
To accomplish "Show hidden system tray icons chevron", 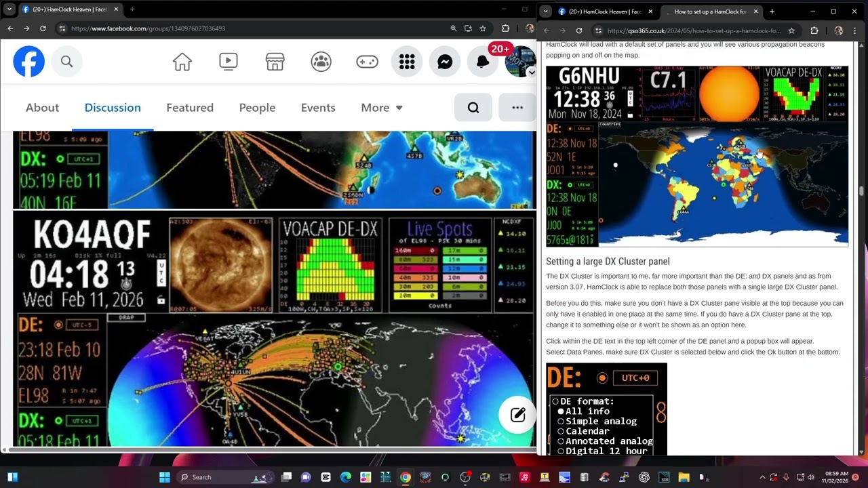I will tap(762, 477).
